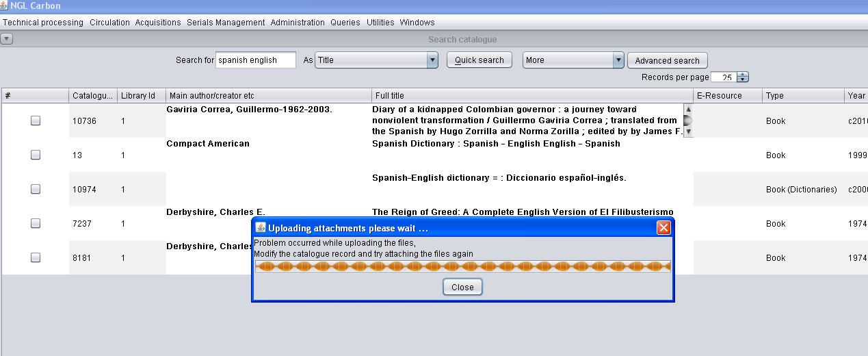The height and width of the screenshot is (356, 868).
Task: Sort by the Full title column header
Action: pos(531,96)
